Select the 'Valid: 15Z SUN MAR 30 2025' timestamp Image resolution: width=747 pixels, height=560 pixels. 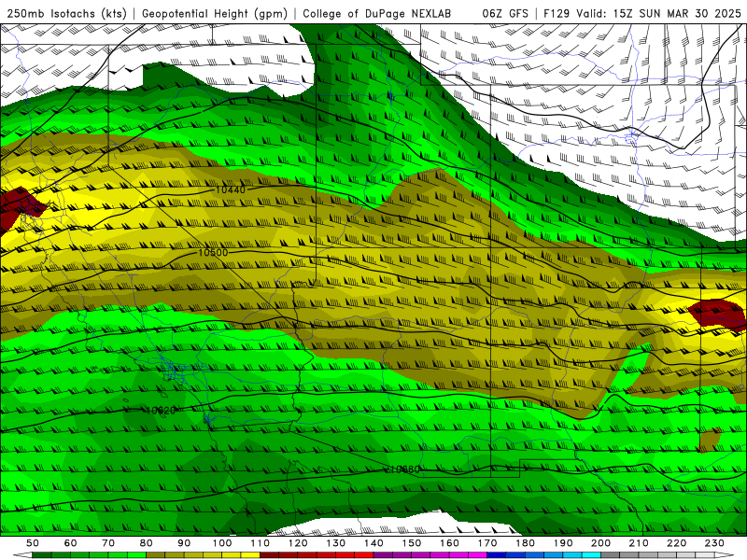point(658,13)
